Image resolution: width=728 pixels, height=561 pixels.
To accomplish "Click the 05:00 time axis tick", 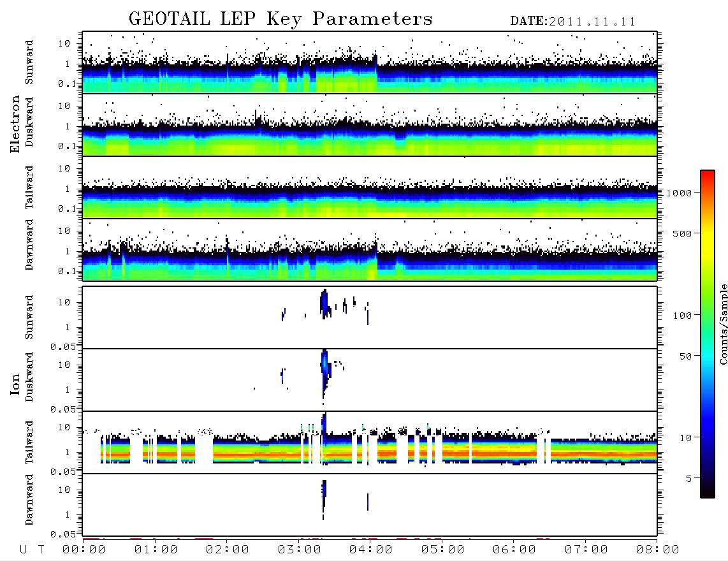I will 443,550.
